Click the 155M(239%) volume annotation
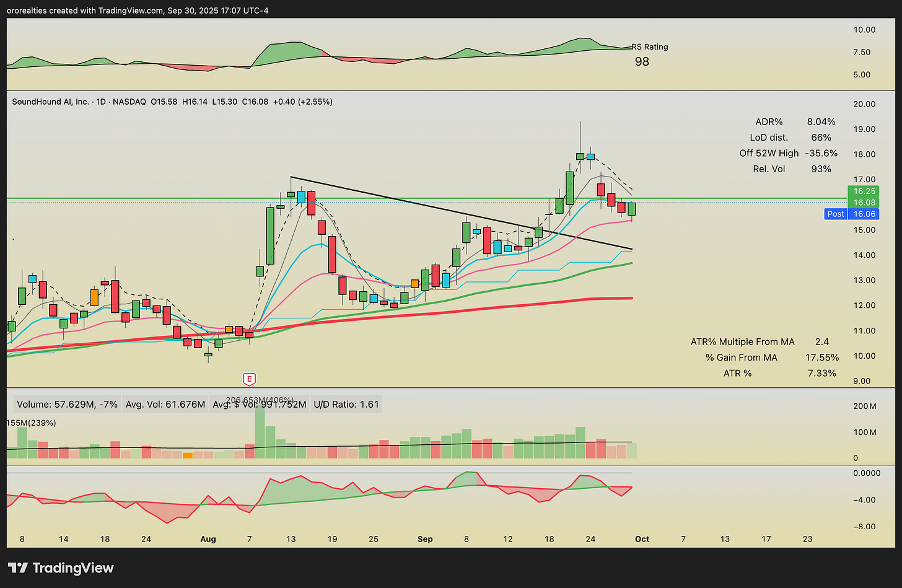The width and height of the screenshot is (902, 588). (32, 423)
